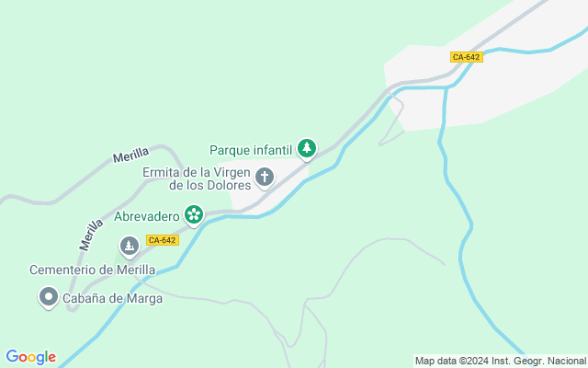Click the upper Merilla street name label
The image size is (588, 368).
130,155
